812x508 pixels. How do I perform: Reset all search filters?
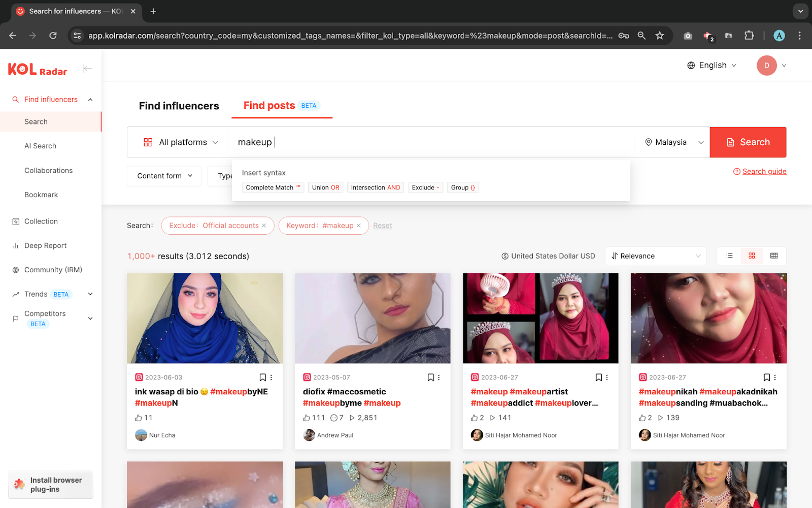coord(383,226)
